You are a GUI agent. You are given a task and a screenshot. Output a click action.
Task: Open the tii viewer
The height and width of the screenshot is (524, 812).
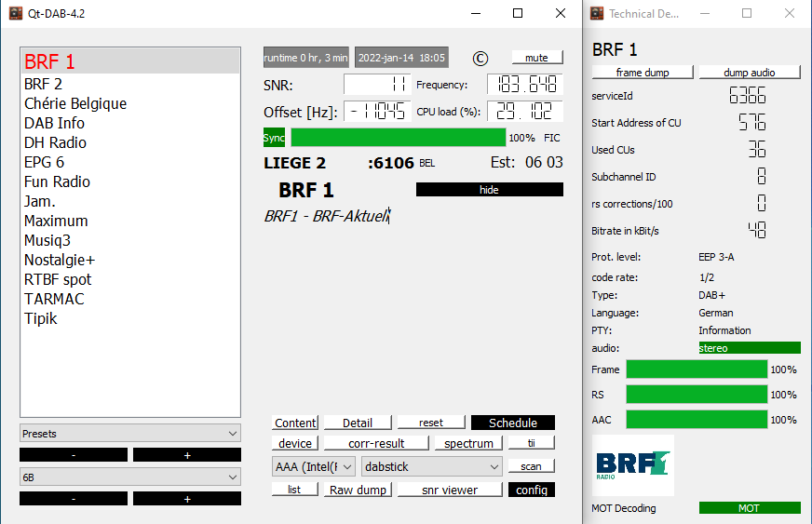point(532,443)
